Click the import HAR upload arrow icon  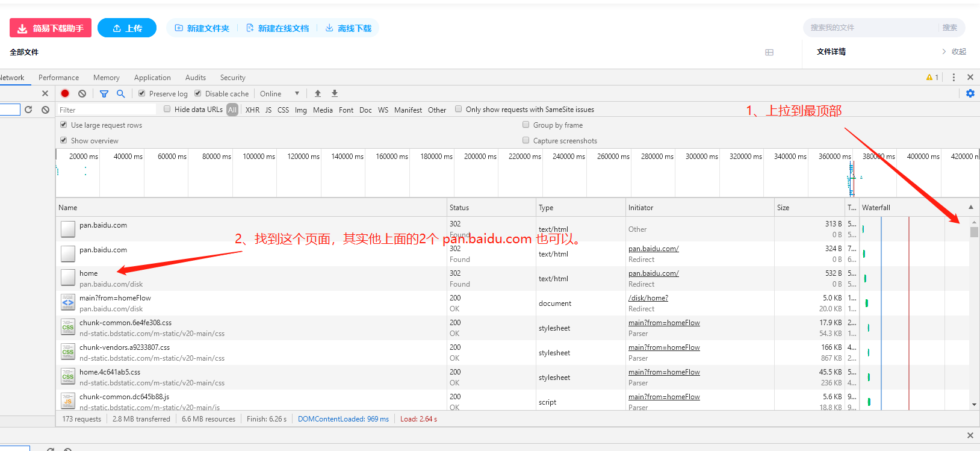coord(318,93)
